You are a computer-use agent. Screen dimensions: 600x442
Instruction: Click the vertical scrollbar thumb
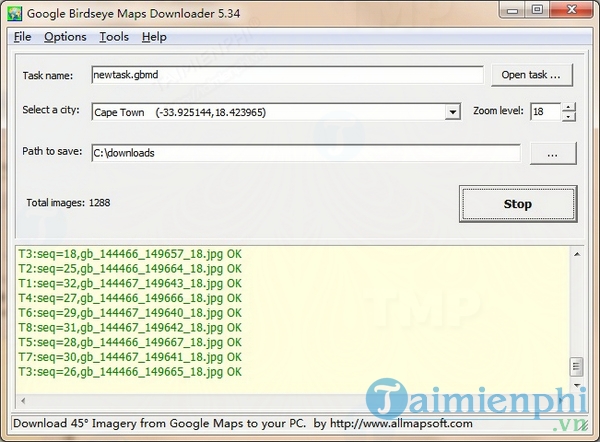click(x=577, y=367)
